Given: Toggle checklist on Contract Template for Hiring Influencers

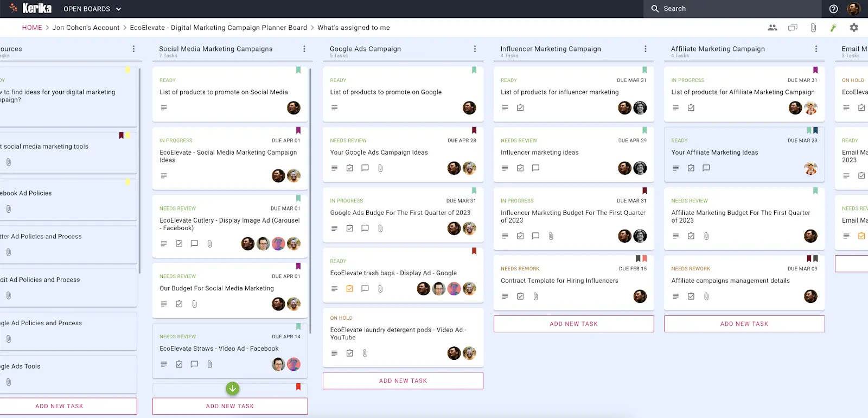Looking at the screenshot, I should coord(520,296).
